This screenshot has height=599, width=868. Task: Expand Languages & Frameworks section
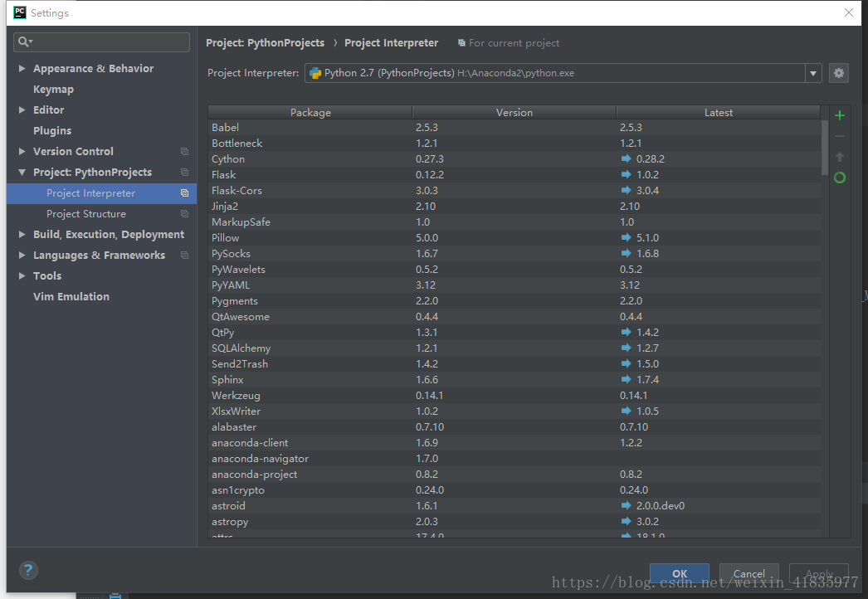[x=22, y=256]
